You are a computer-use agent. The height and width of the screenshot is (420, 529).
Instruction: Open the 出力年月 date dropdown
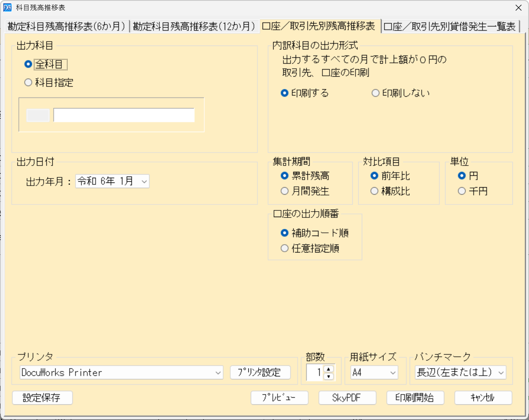coord(144,181)
